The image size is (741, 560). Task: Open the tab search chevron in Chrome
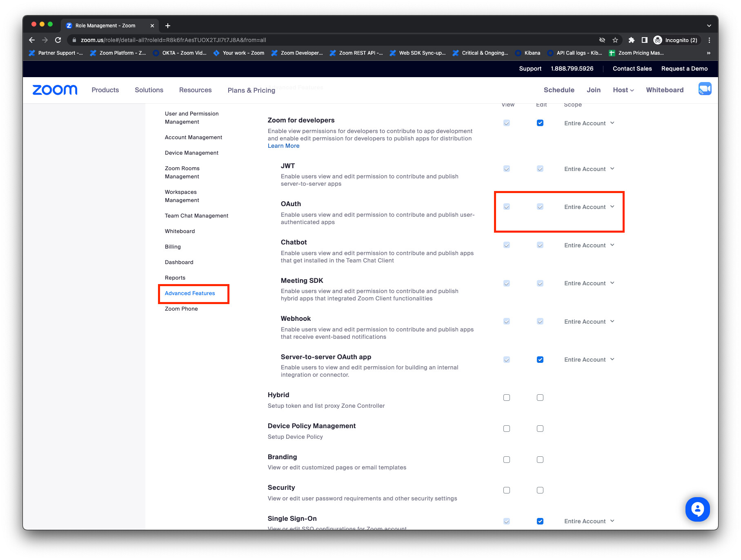click(x=709, y=26)
